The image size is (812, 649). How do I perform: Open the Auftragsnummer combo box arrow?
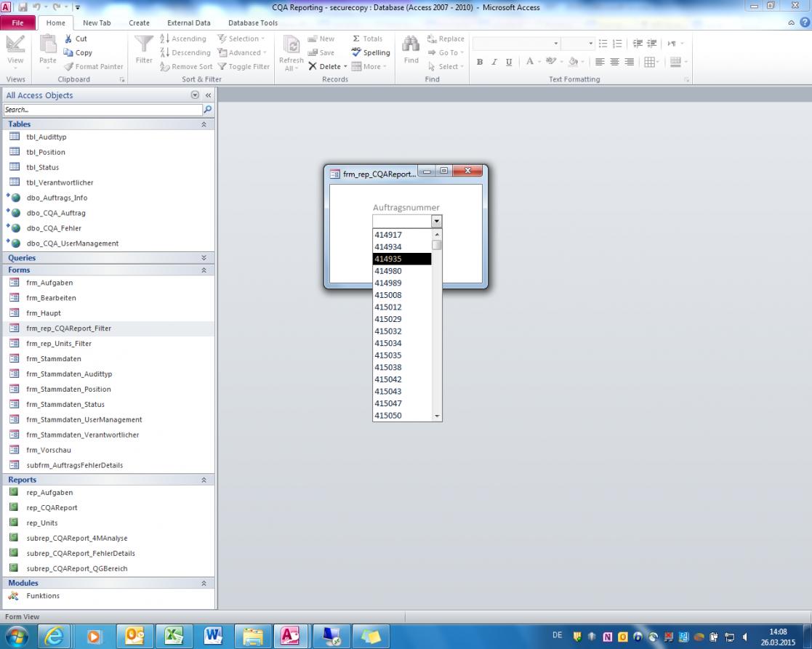436,221
